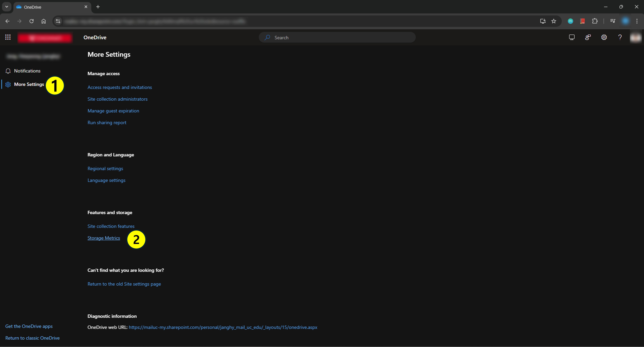Open Storage Metrics link

tap(103, 238)
